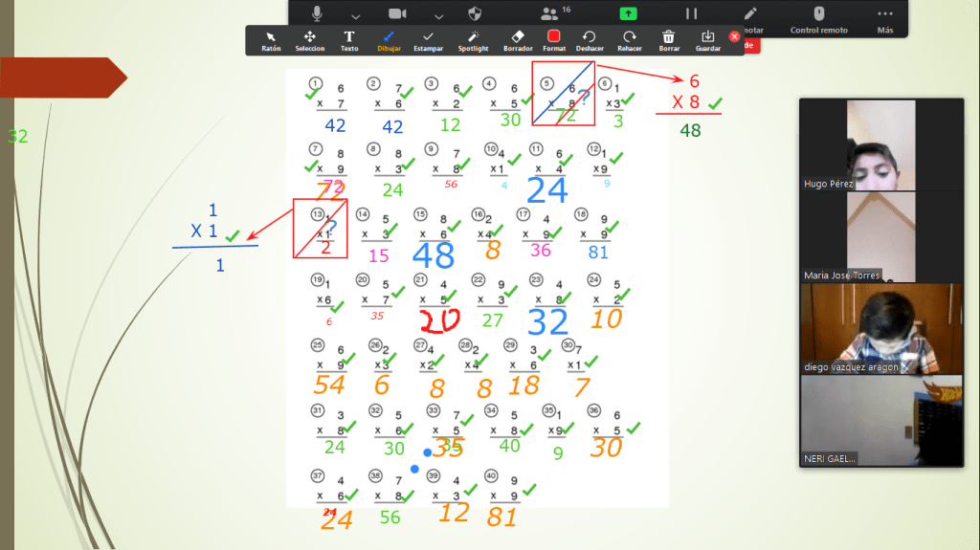Open the red Format color picker
Screen dimensions: 980x550
click(553, 40)
